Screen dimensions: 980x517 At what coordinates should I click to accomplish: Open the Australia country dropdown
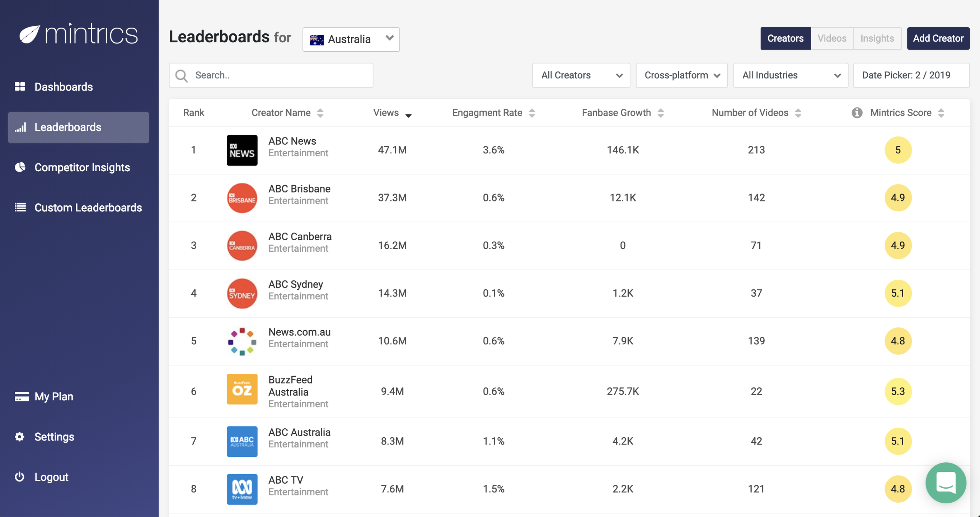(351, 39)
